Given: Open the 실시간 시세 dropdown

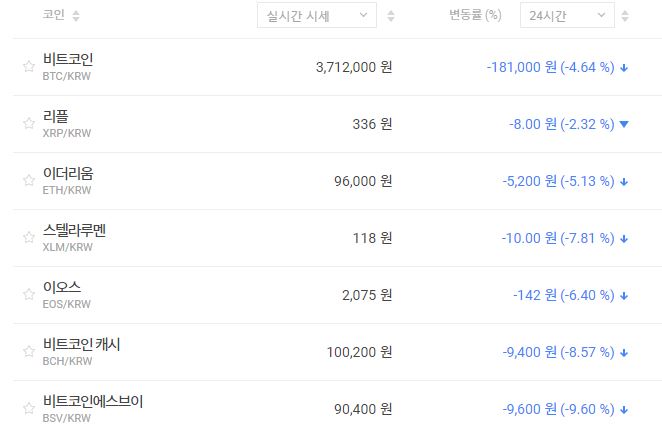Looking at the screenshot, I should (316, 15).
